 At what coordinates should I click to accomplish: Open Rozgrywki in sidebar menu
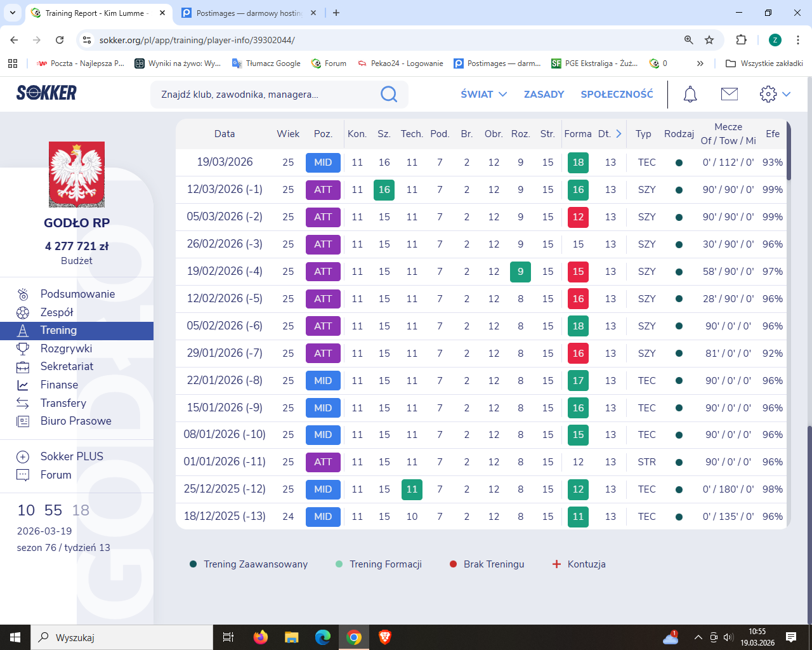pos(66,348)
